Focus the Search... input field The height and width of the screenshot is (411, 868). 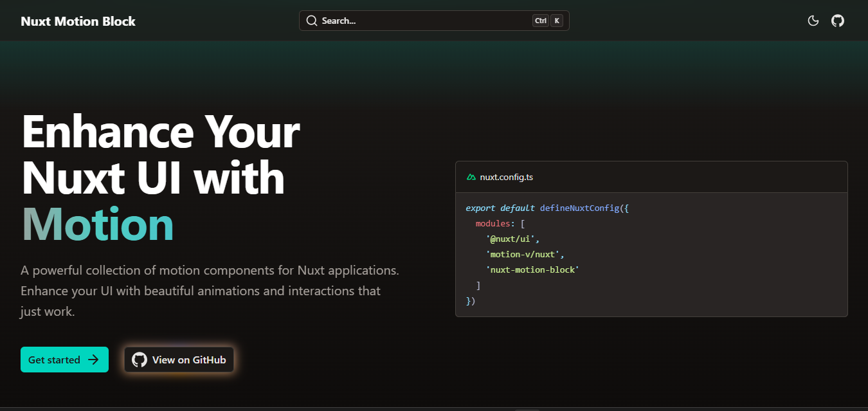pos(434,21)
